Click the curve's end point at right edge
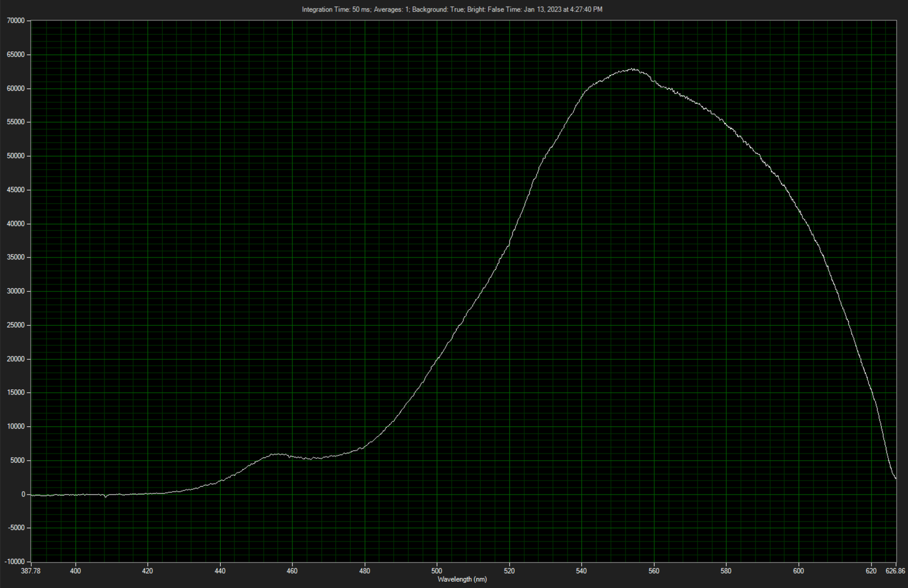 click(896, 478)
